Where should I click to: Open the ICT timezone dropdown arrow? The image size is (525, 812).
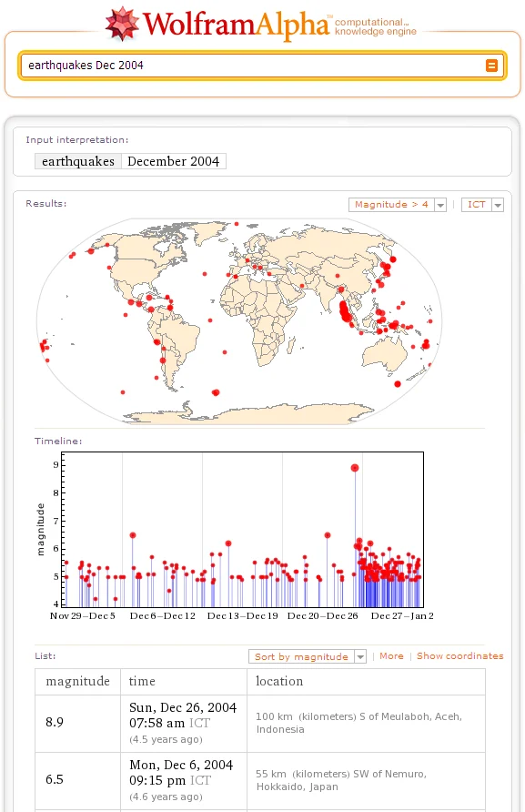click(498, 205)
